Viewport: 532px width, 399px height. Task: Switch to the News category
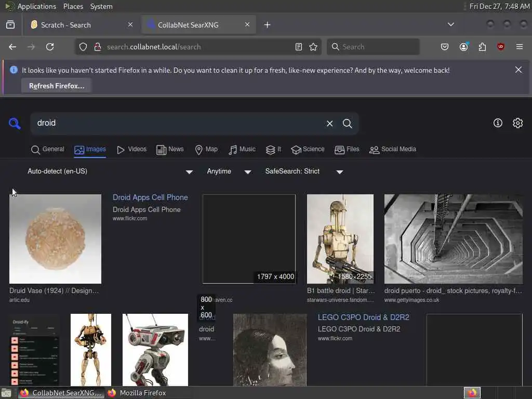170,149
